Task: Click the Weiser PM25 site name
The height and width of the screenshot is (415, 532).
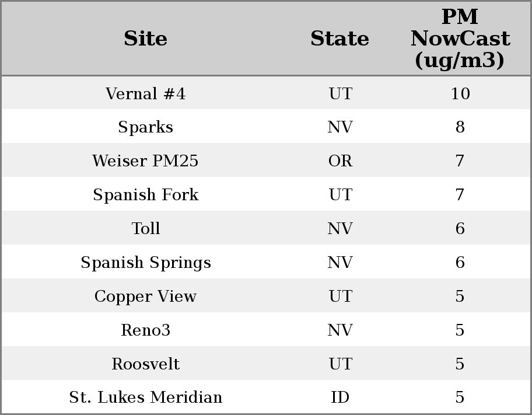Action: point(145,161)
